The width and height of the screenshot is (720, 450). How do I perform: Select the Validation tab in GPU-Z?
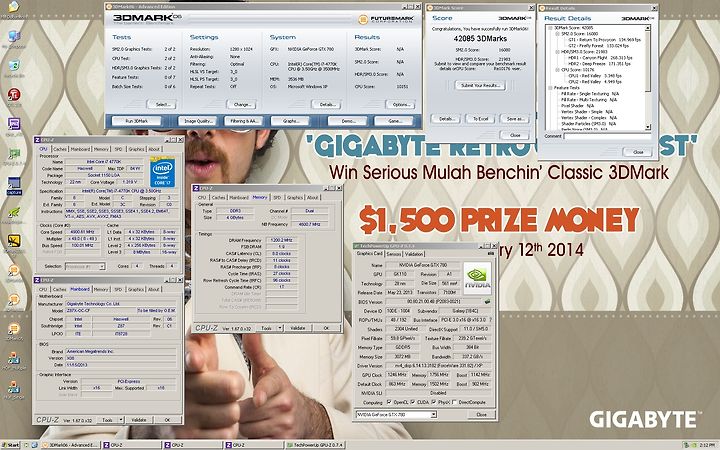414,254
